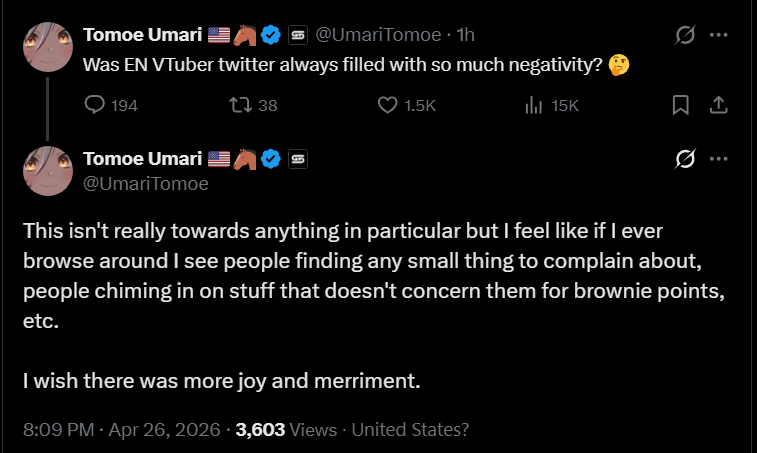Open the 3,603 Views link
Screen dimensions: 757x453
(286, 430)
